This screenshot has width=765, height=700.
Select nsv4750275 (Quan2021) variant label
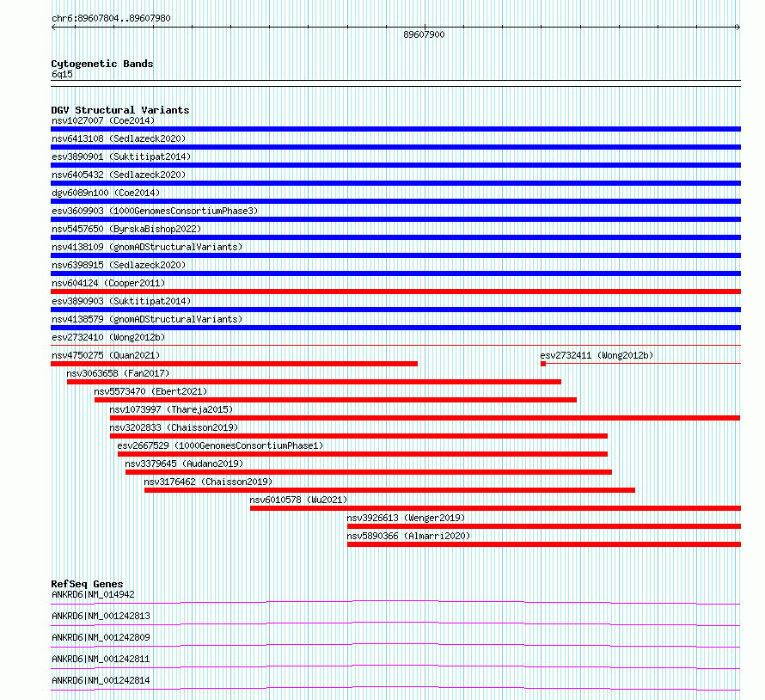106,355
